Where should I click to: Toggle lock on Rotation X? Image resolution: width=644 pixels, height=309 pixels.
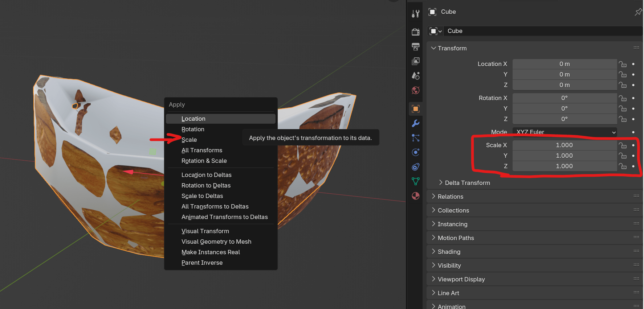pos(623,98)
